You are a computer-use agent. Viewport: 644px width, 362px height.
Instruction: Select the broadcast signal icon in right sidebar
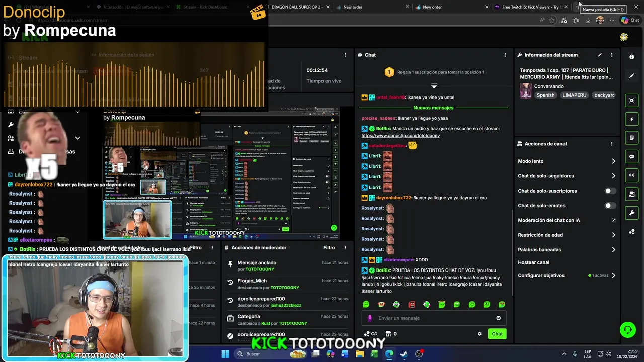(x=632, y=175)
